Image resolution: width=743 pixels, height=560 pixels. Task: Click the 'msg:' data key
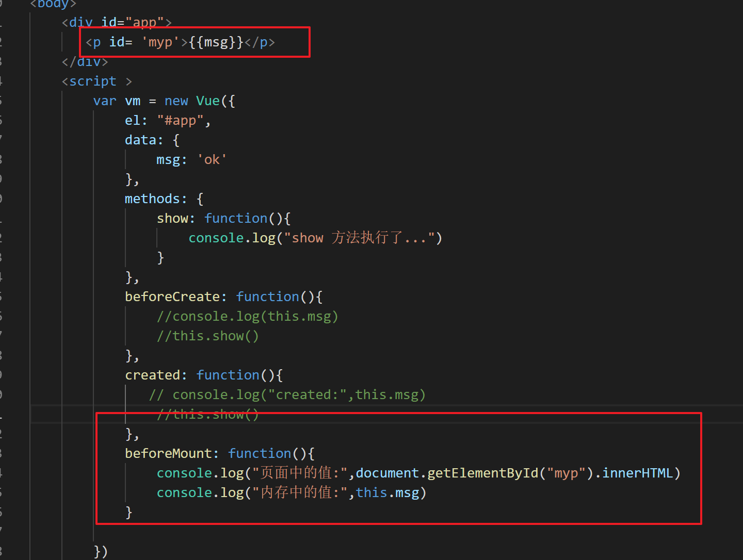(172, 160)
